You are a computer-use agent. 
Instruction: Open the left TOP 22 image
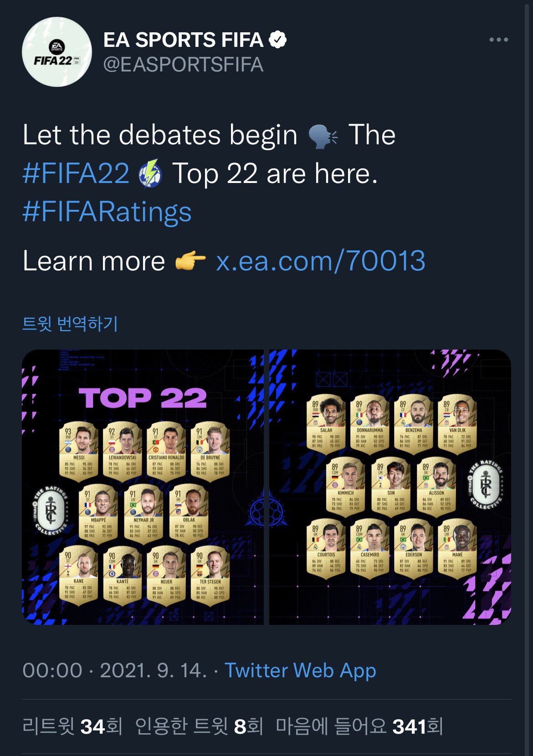143,487
